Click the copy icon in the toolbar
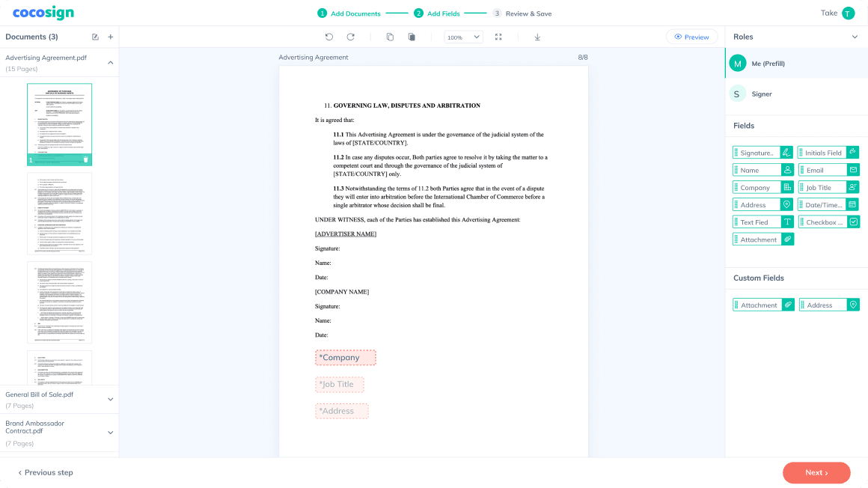 tap(390, 37)
